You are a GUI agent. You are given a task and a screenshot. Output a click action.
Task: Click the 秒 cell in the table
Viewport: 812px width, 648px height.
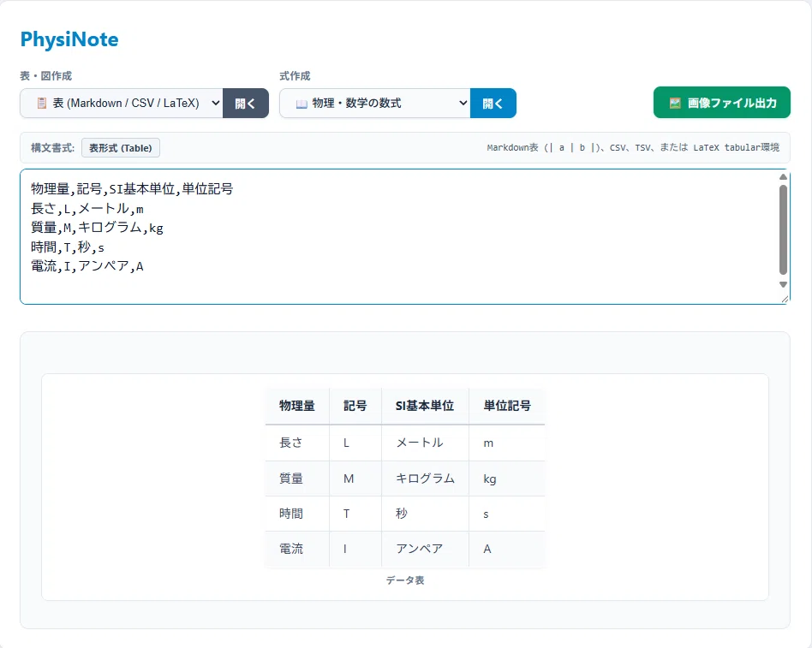coord(425,514)
